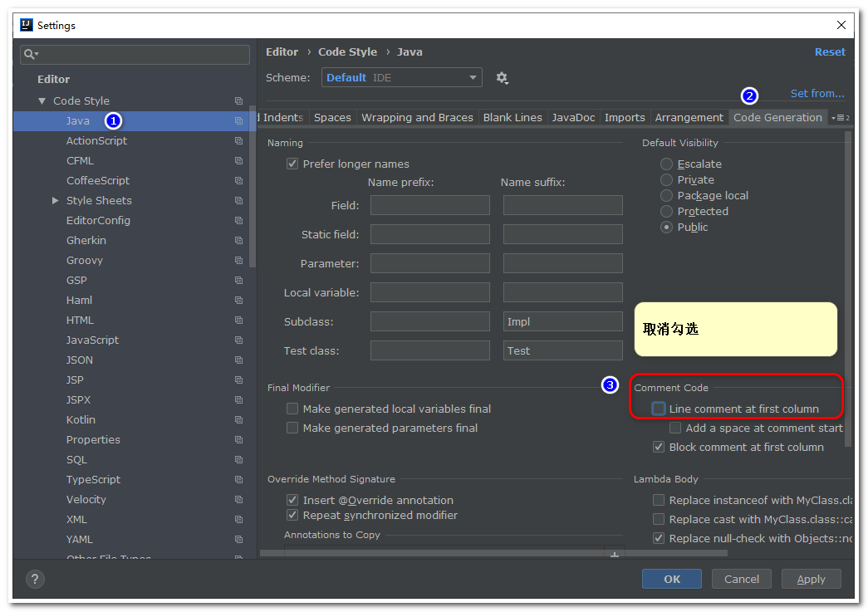The height and width of the screenshot is (612, 868).
Task: Click the copy icon beside JavaScript
Action: pyautogui.click(x=238, y=340)
